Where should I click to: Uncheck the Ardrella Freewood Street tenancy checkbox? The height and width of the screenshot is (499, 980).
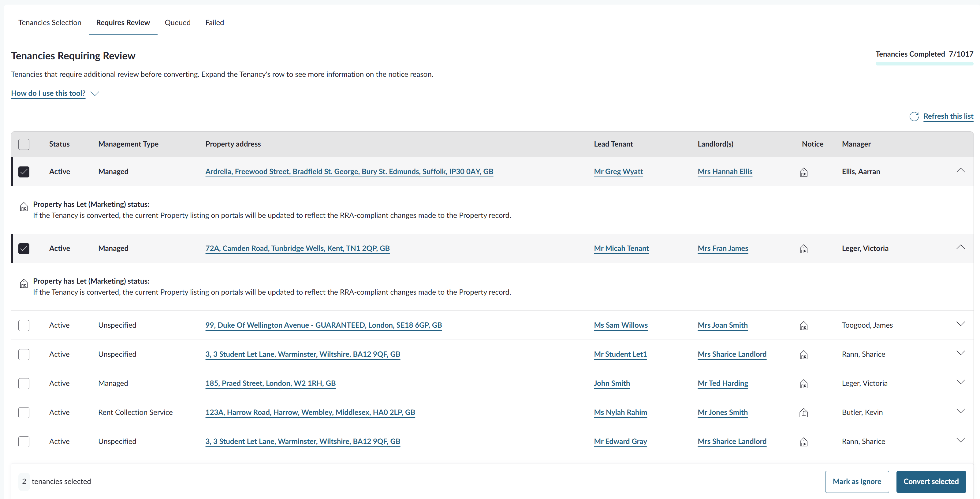[24, 172]
